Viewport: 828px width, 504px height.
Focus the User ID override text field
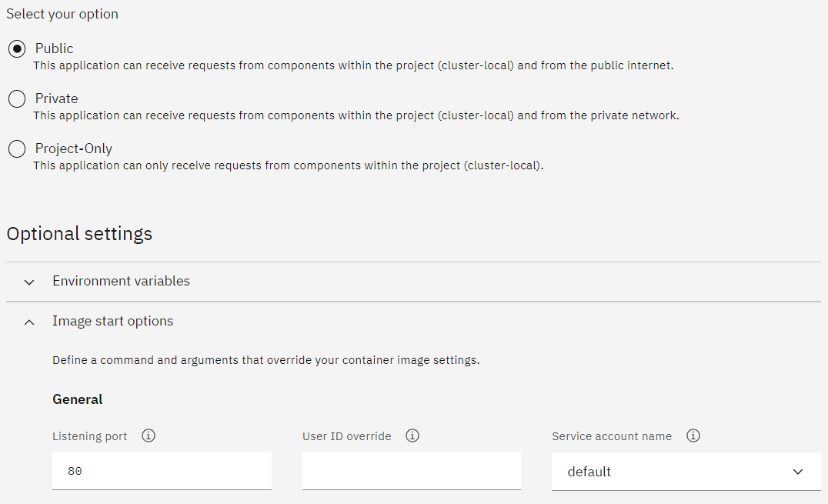point(411,470)
